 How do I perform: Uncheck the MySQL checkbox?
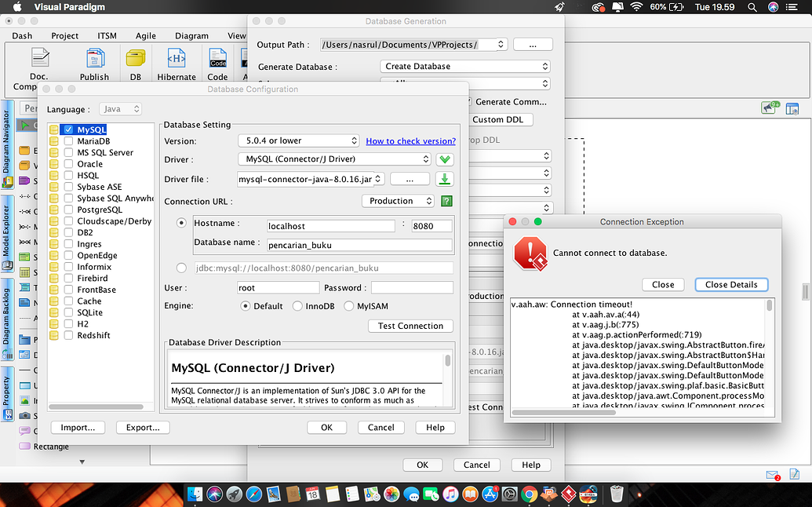tap(68, 129)
